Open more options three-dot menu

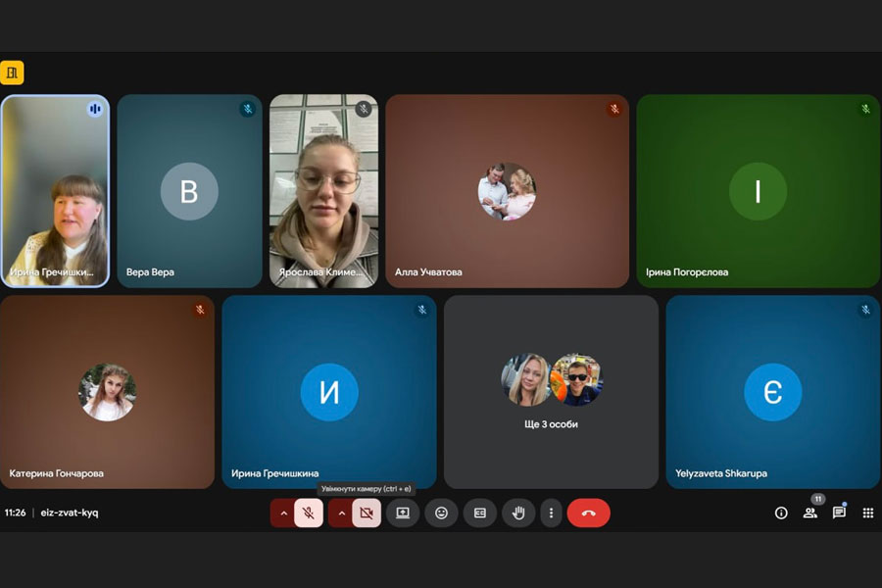coord(551,513)
